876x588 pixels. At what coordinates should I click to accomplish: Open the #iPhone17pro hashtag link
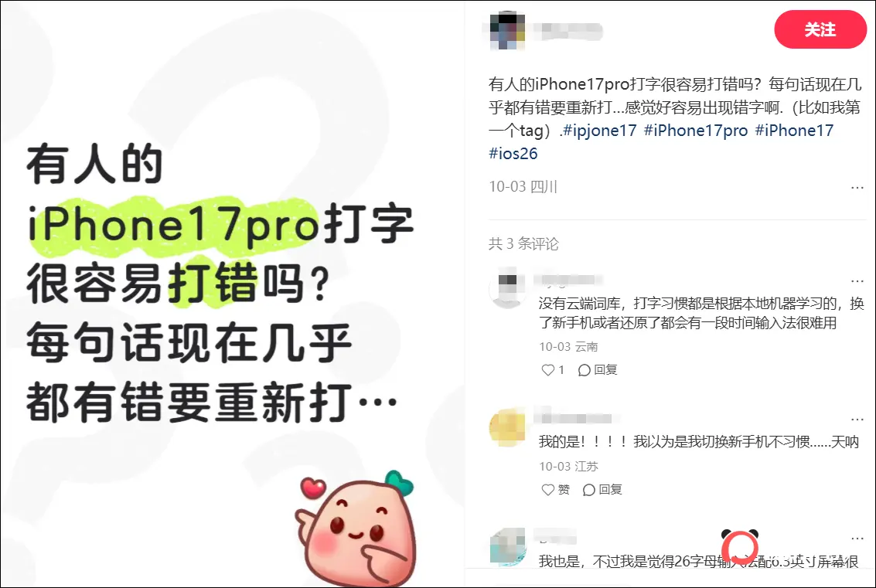pos(696,131)
